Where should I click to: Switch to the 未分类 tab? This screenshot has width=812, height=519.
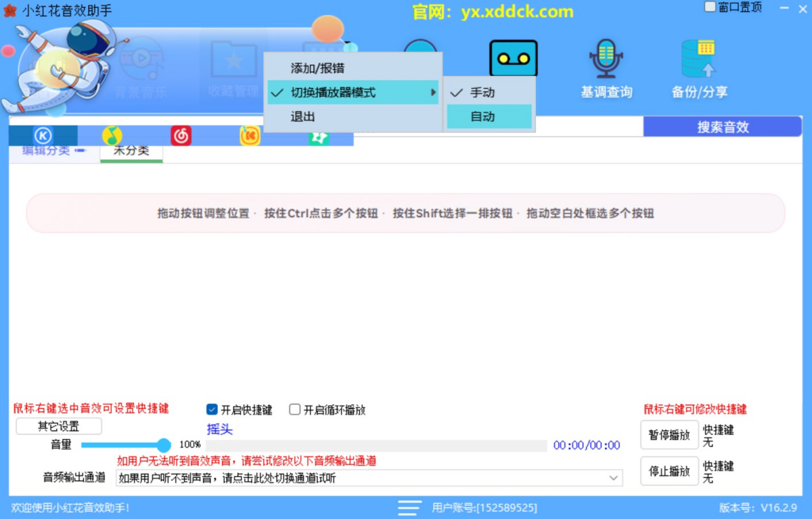click(131, 152)
